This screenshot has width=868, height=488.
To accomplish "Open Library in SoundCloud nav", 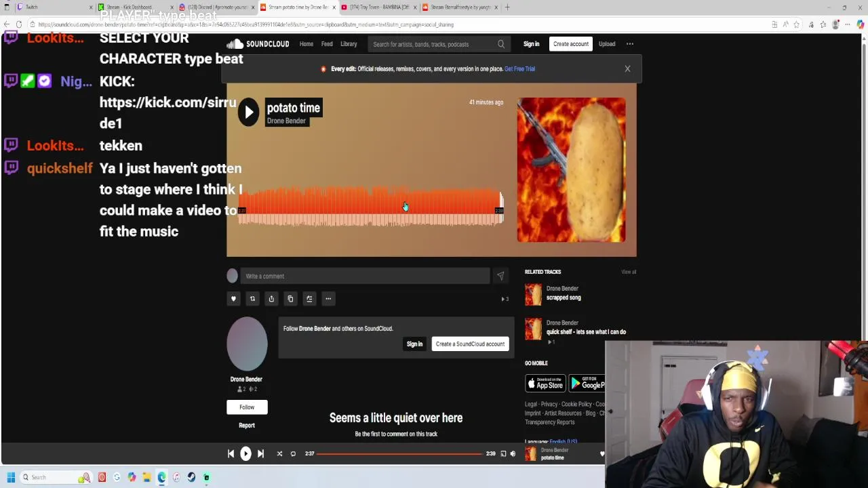I will point(349,44).
